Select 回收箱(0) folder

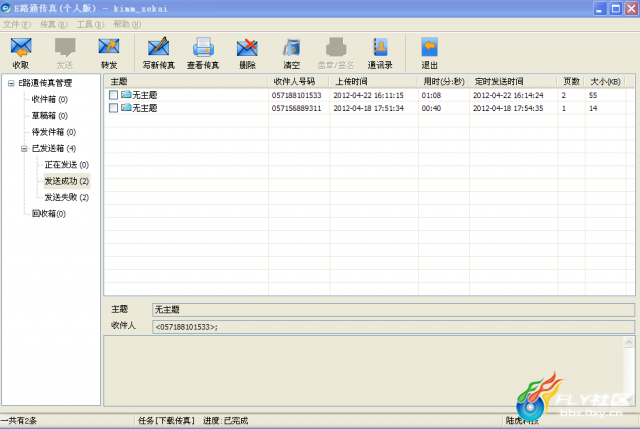click(49, 213)
